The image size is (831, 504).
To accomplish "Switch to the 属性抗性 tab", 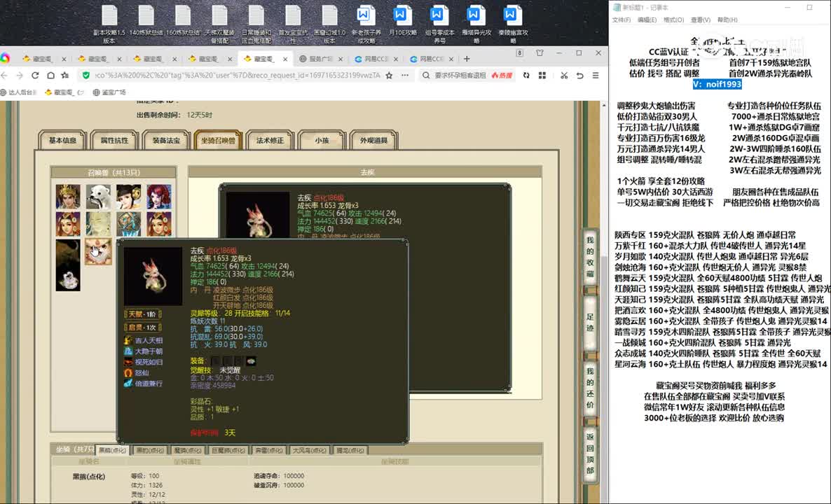I will pos(114,140).
